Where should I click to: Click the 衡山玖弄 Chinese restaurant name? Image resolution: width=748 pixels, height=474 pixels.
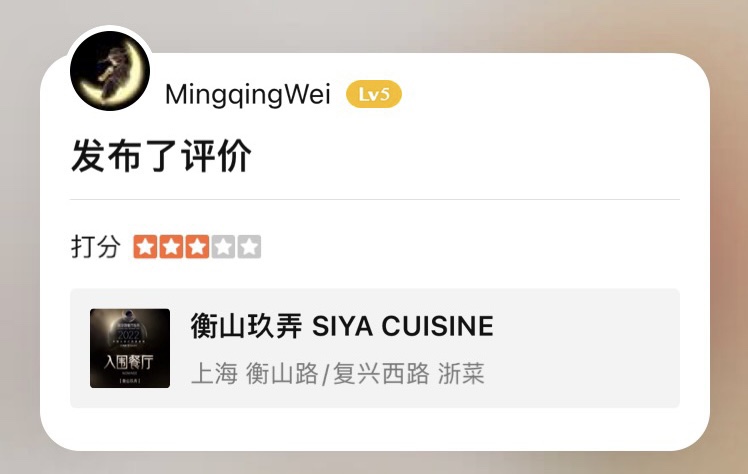pyautogui.click(x=246, y=326)
